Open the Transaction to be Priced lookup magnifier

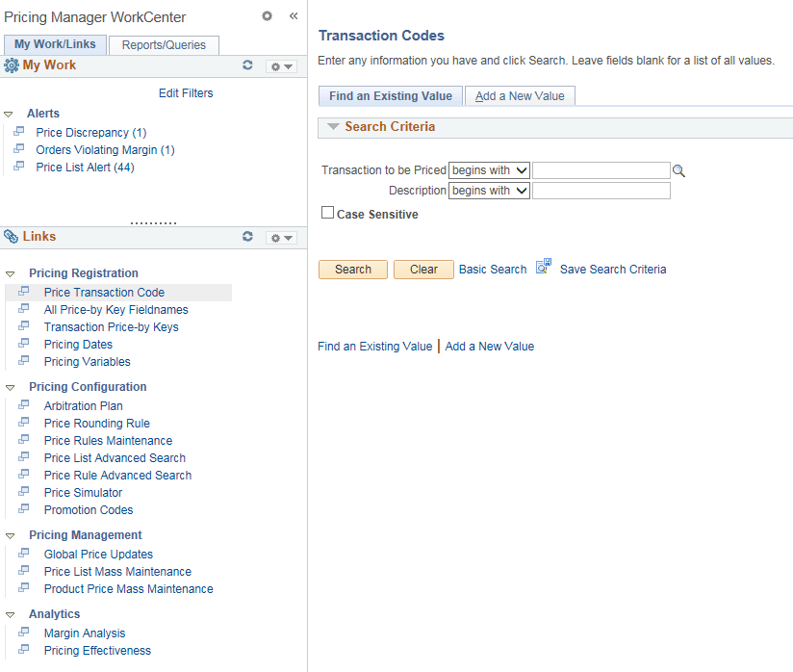tap(679, 169)
